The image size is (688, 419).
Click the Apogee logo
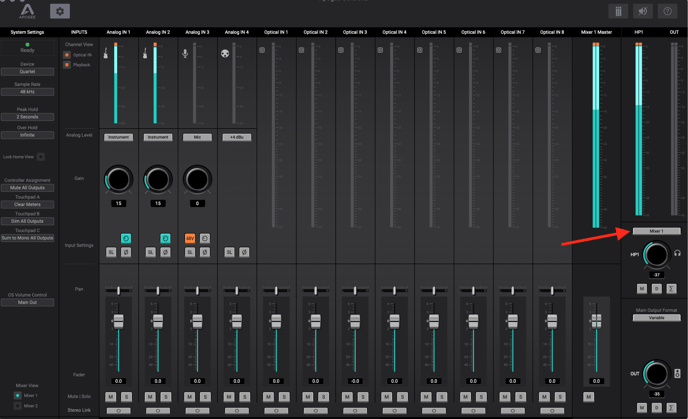[x=27, y=11]
